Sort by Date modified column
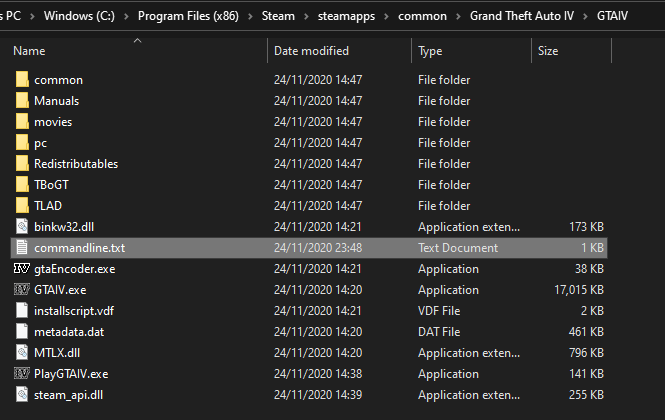Image resolution: width=665 pixels, height=420 pixels. 311,50
